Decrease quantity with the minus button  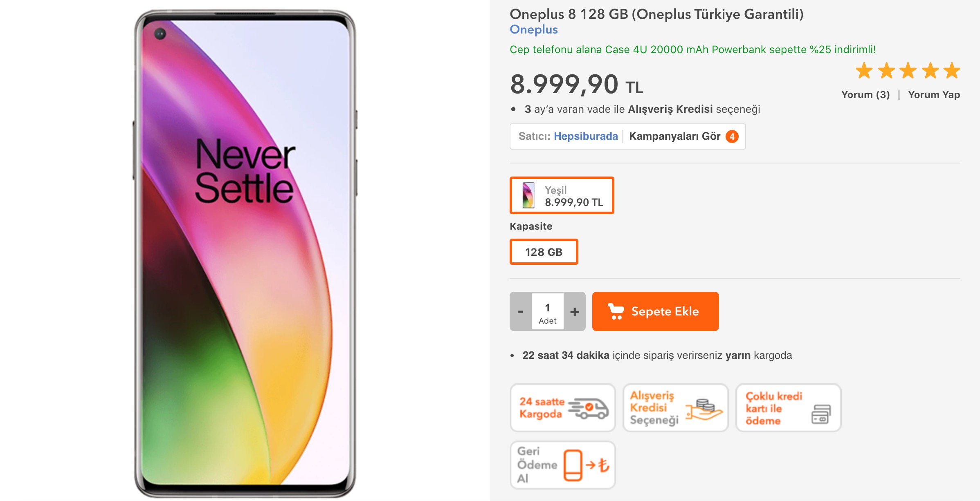(x=520, y=311)
